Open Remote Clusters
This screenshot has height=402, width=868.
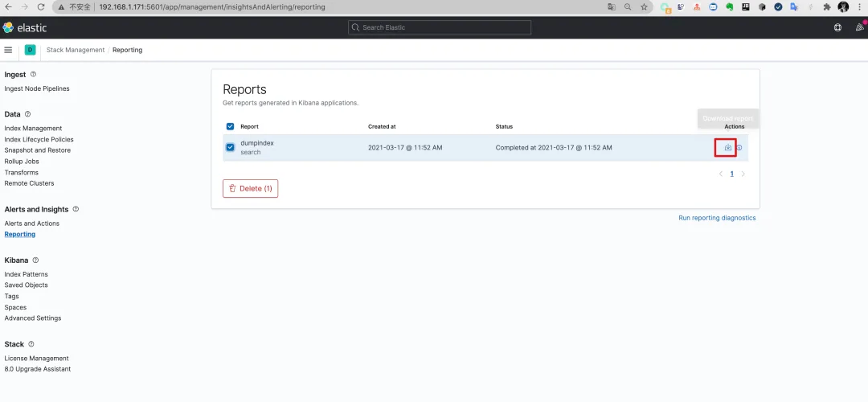point(30,183)
